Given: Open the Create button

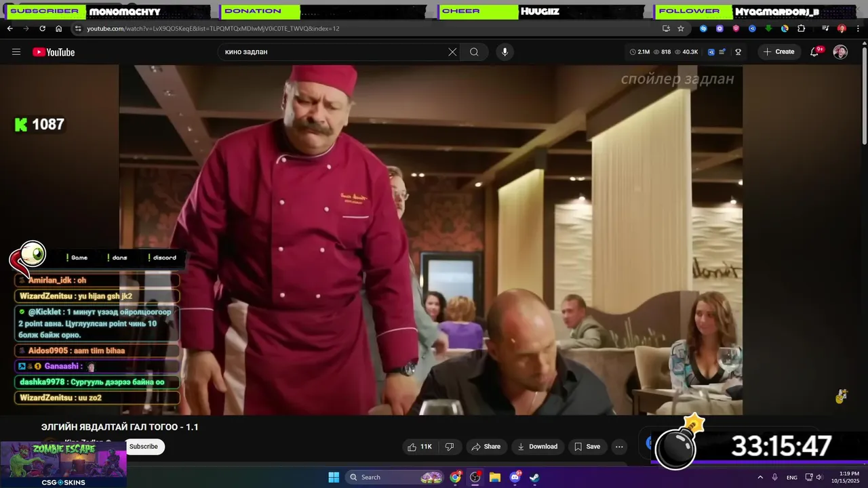Looking at the screenshot, I should (778, 52).
